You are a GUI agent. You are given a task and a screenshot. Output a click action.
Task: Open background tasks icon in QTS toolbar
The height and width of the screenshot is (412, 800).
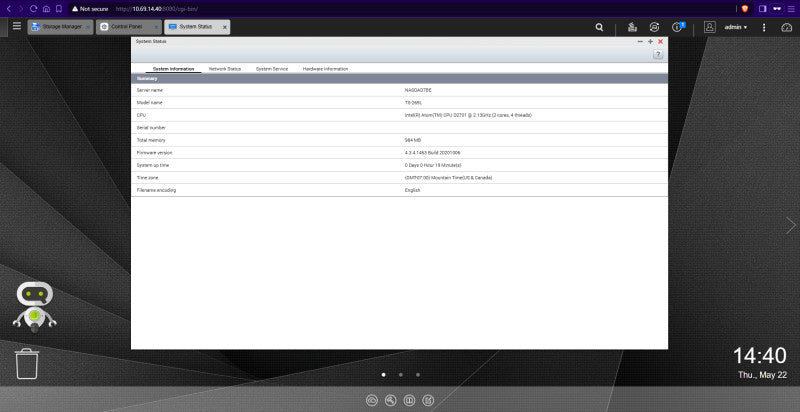632,28
